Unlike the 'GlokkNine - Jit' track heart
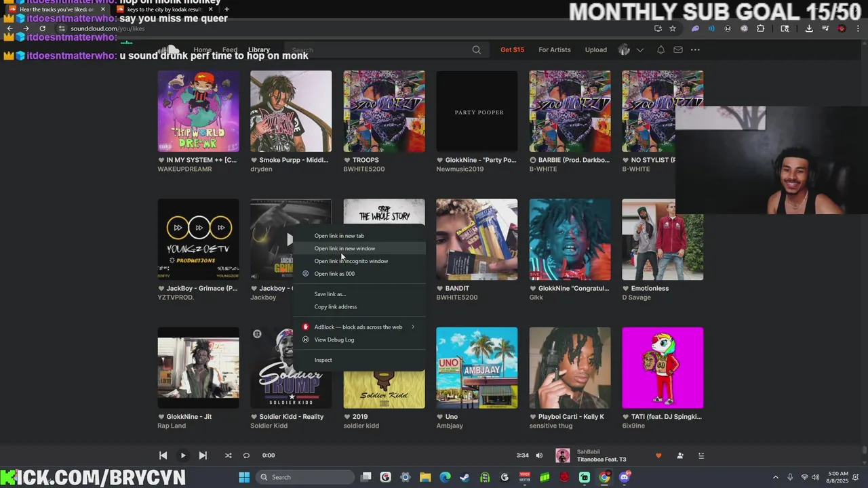868x488 pixels. (161, 417)
